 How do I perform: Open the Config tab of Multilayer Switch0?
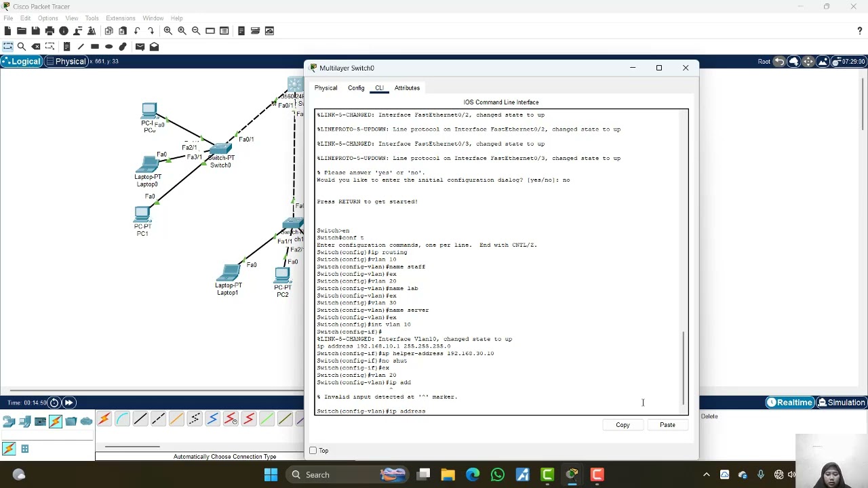(356, 88)
